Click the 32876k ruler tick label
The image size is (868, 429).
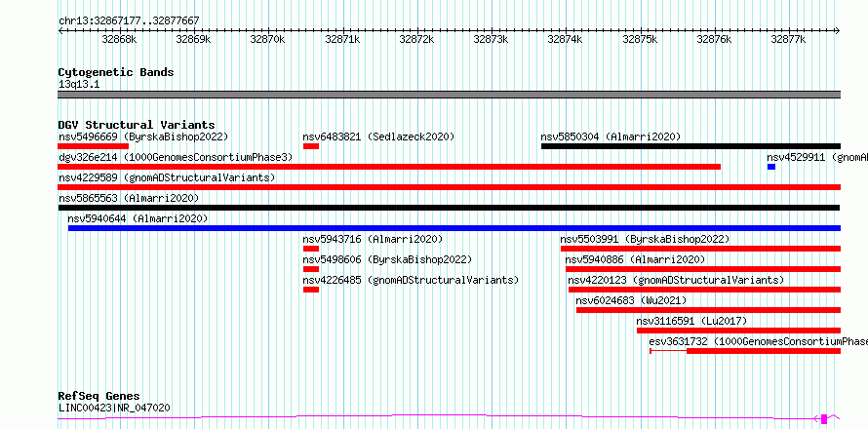pyautogui.click(x=714, y=39)
